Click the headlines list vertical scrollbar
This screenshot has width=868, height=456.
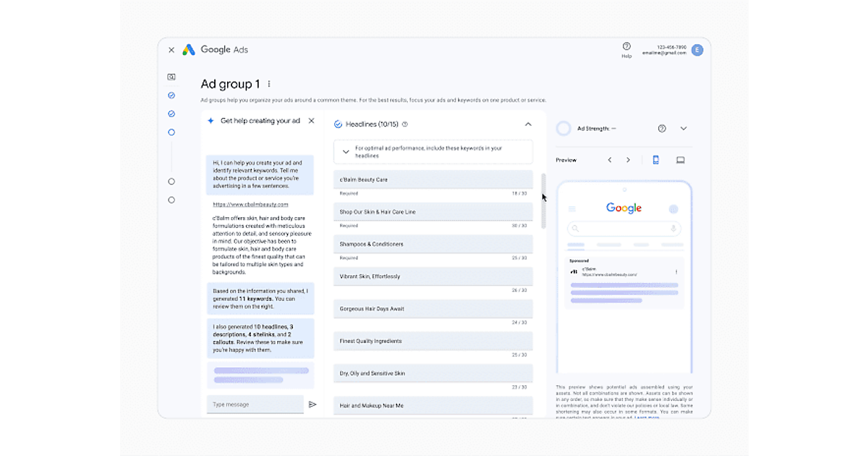point(543,199)
